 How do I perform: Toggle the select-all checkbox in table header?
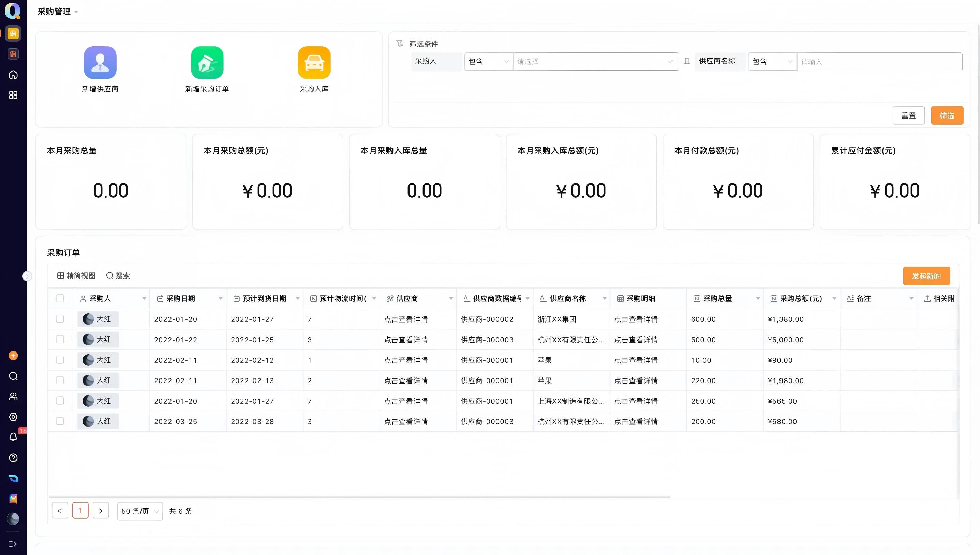pyautogui.click(x=60, y=298)
